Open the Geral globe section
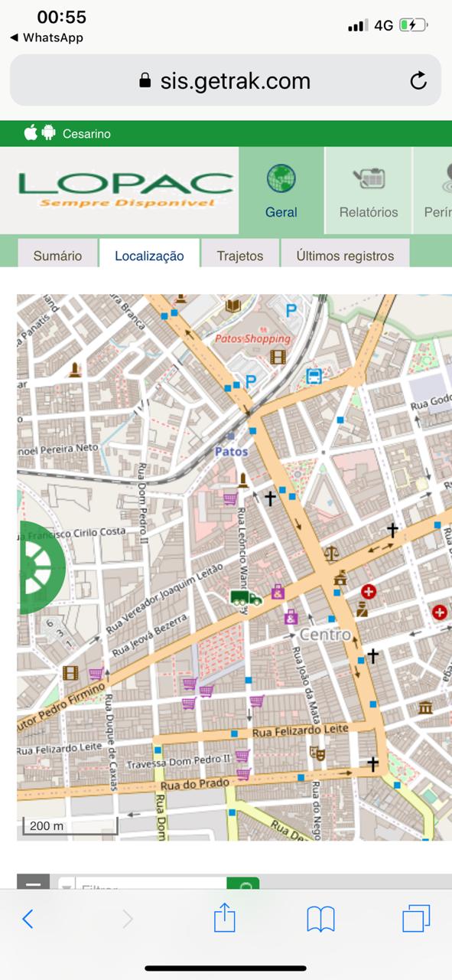The height and width of the screenshot is (980, 452). click(x=281, y=191)
